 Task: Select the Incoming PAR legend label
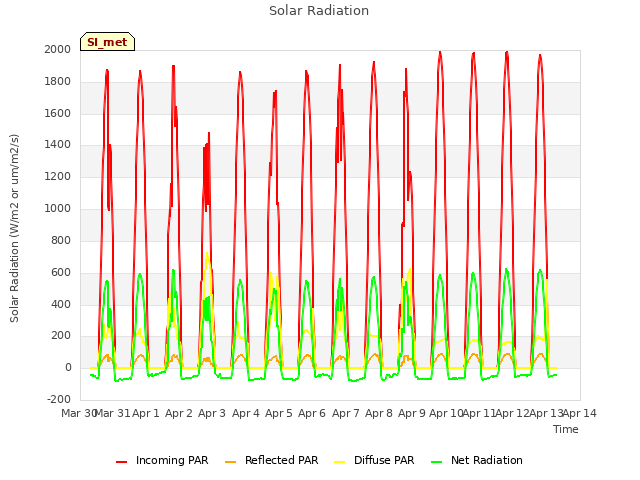coord(172,460)
